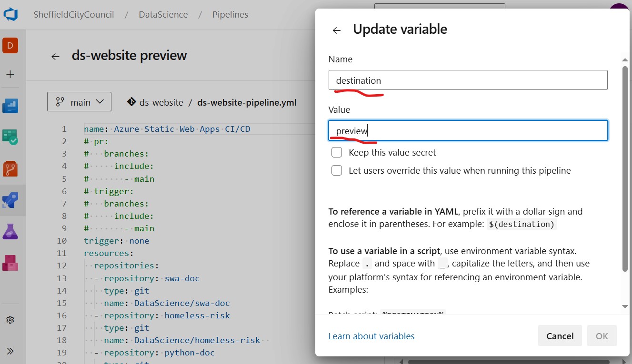Screen dimensions: 632x364
Task: Click the Value input field
Action: point(468,130)
